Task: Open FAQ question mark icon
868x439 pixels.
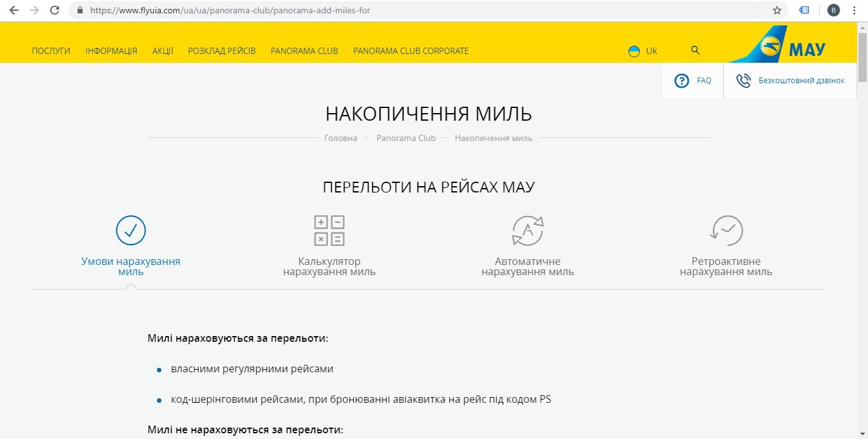Action: 682,81
